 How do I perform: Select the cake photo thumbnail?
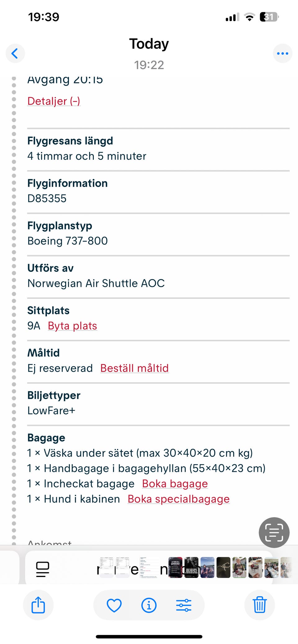pos(255,567)
